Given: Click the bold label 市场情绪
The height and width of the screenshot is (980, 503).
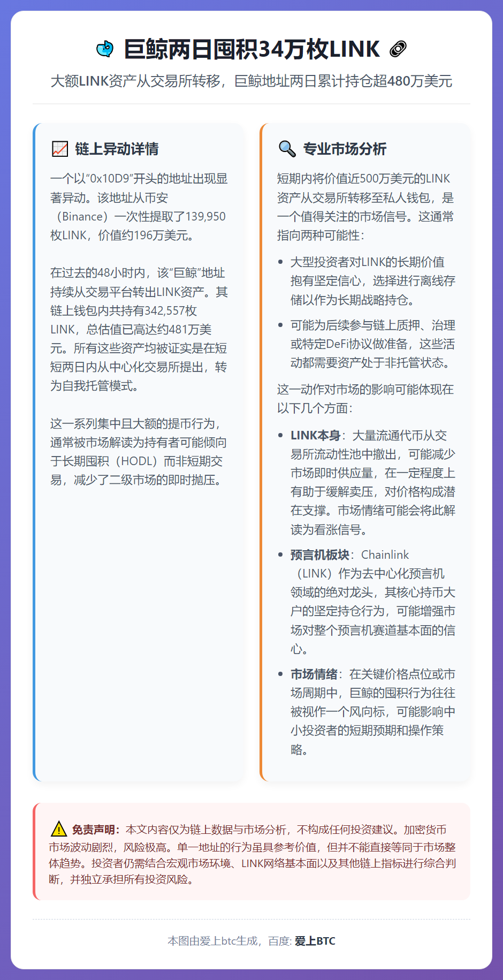Looking at the screenshot, I should (314, 674).
